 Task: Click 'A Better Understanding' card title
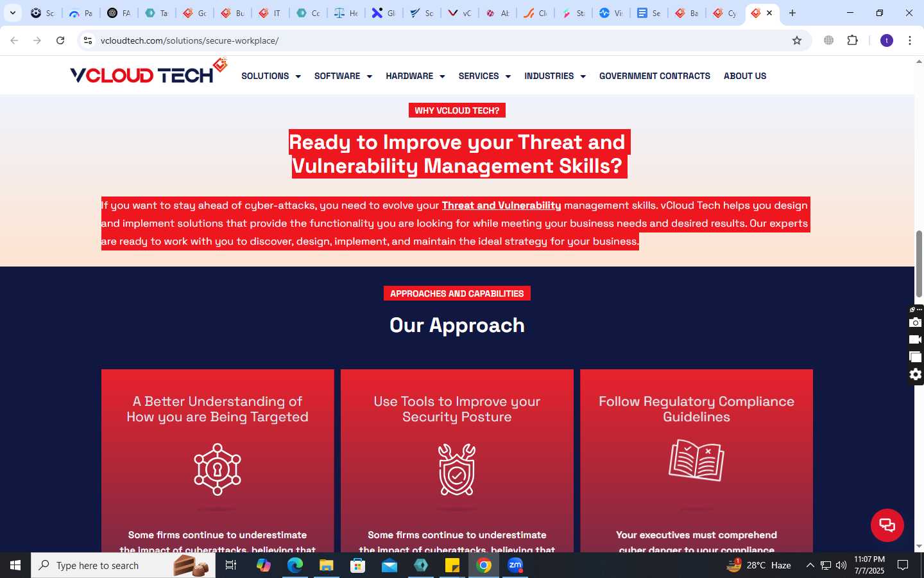tap(218, 409)
